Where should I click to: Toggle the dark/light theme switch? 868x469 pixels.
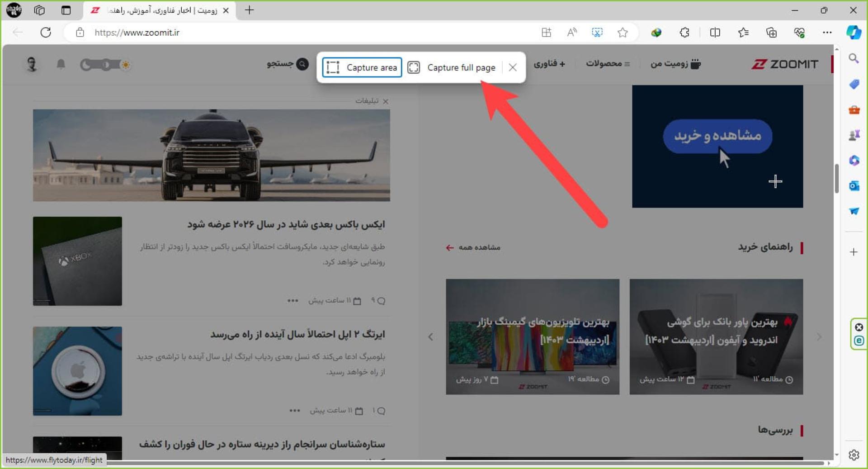[105, 65]
